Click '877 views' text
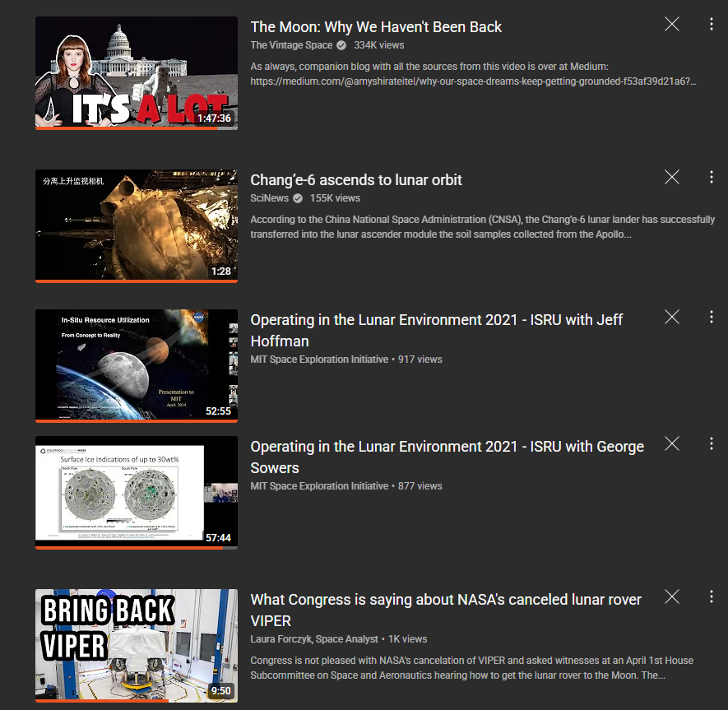 [x=420, y=486]
